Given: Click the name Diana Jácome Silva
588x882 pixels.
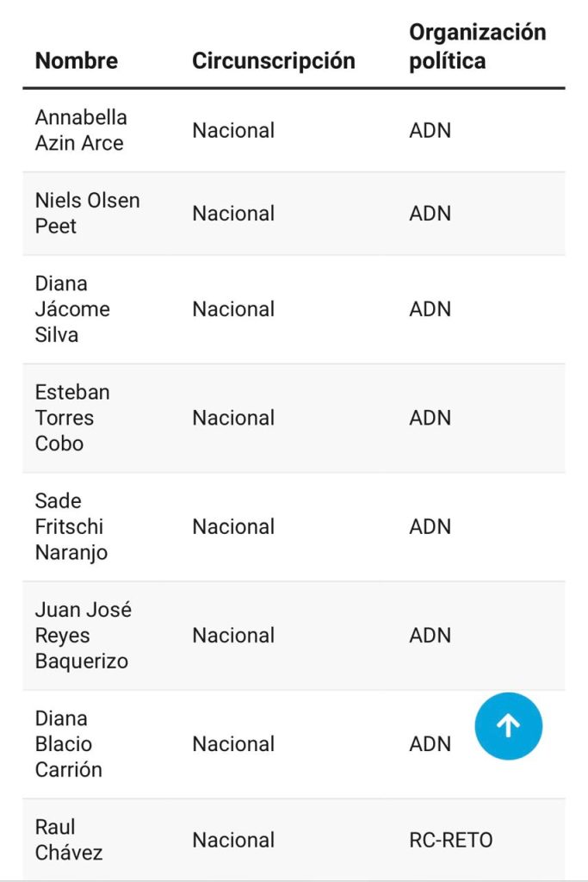Looking at the screenshot, I should click(72, 309).
